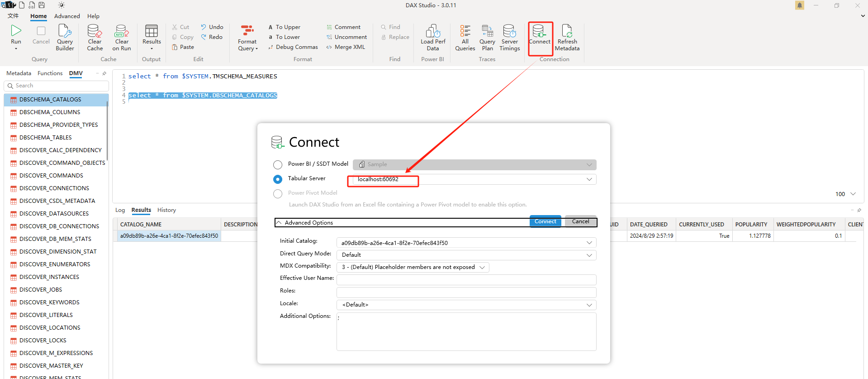Viewport: 868px width, 379px height.
Task: Open the notification bell
Action: tap(800, 5)
